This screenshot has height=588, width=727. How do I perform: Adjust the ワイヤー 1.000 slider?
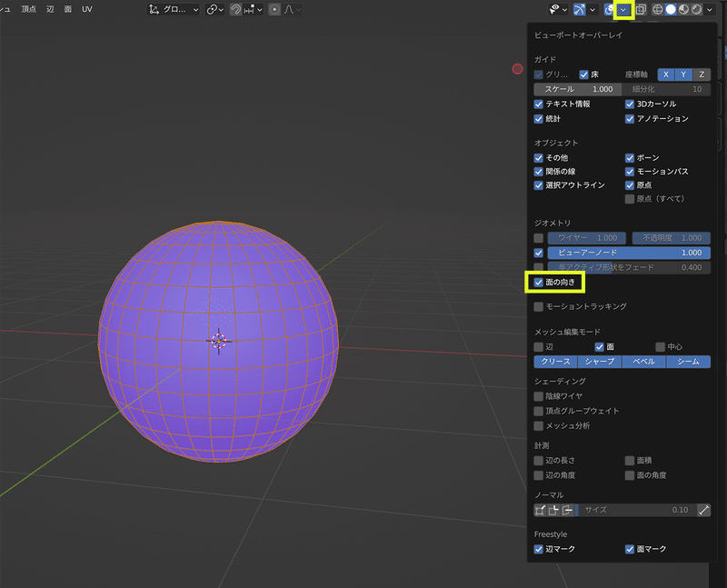tap(587, 238)
